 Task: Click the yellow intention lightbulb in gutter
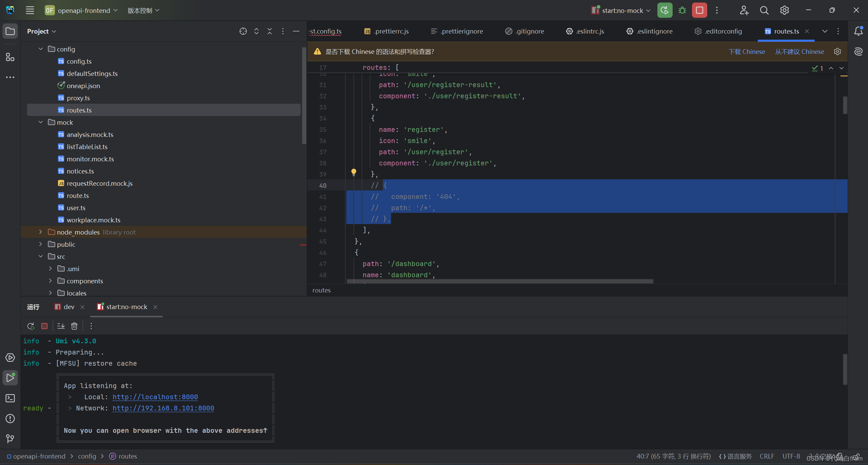tap(353, 172)
